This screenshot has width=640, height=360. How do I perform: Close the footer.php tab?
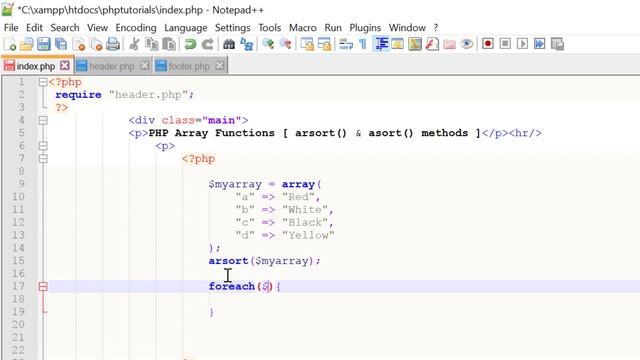point(220,65)
